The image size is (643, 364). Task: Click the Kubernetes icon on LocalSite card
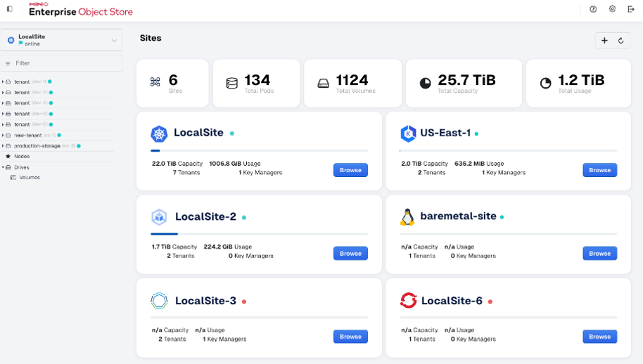pos(159,134)
